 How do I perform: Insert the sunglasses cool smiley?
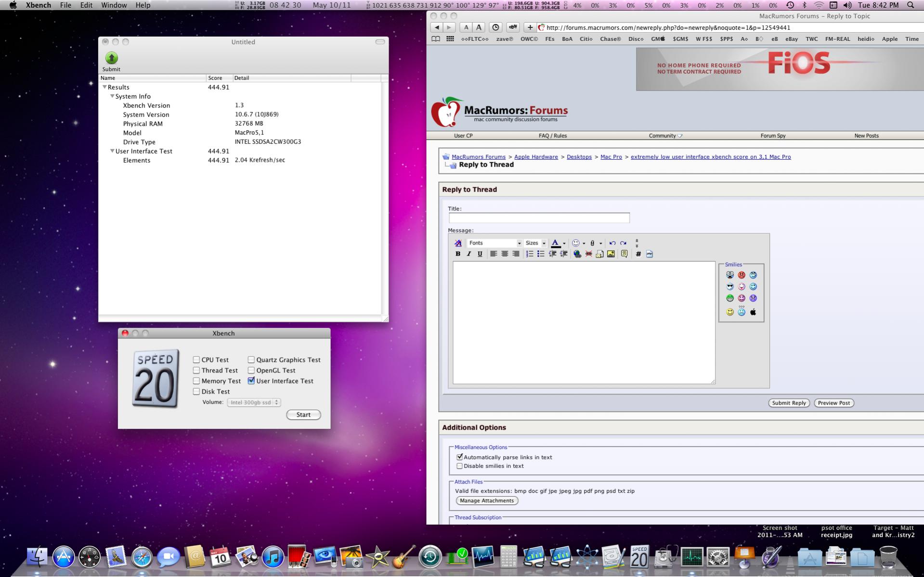coord(730,286)
